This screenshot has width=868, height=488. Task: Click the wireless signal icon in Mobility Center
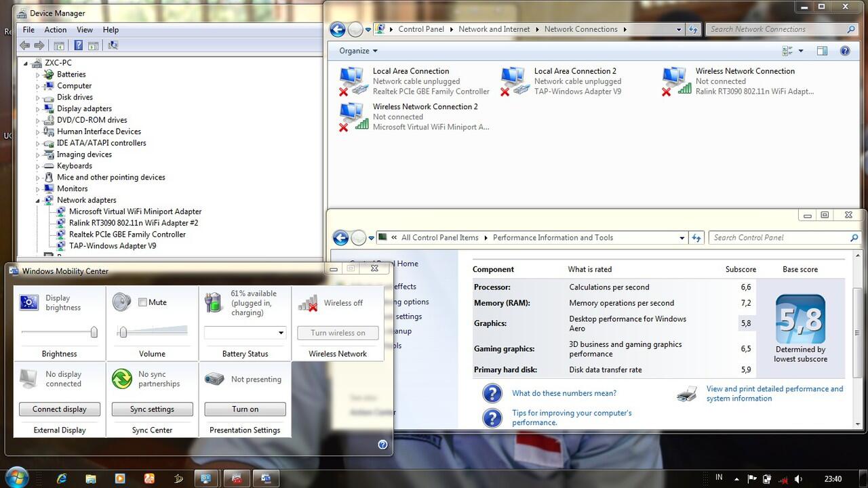point(308,303)
